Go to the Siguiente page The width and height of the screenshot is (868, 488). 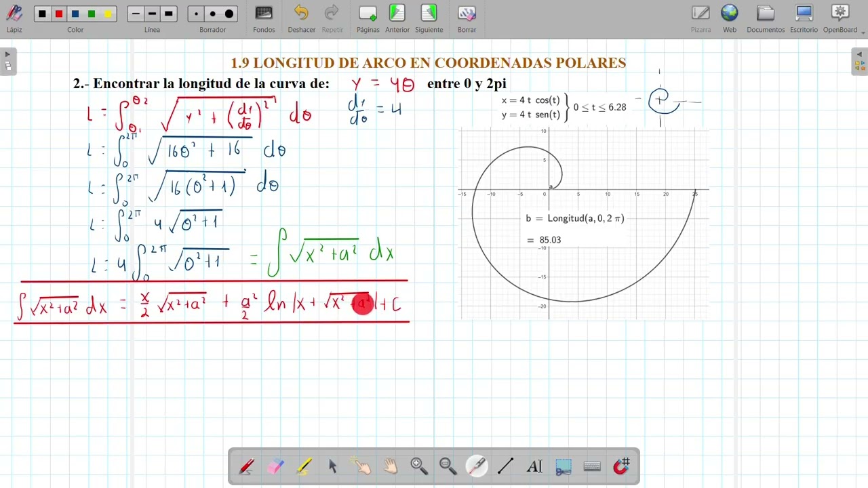pyautogui.click(x=429, y=18)
